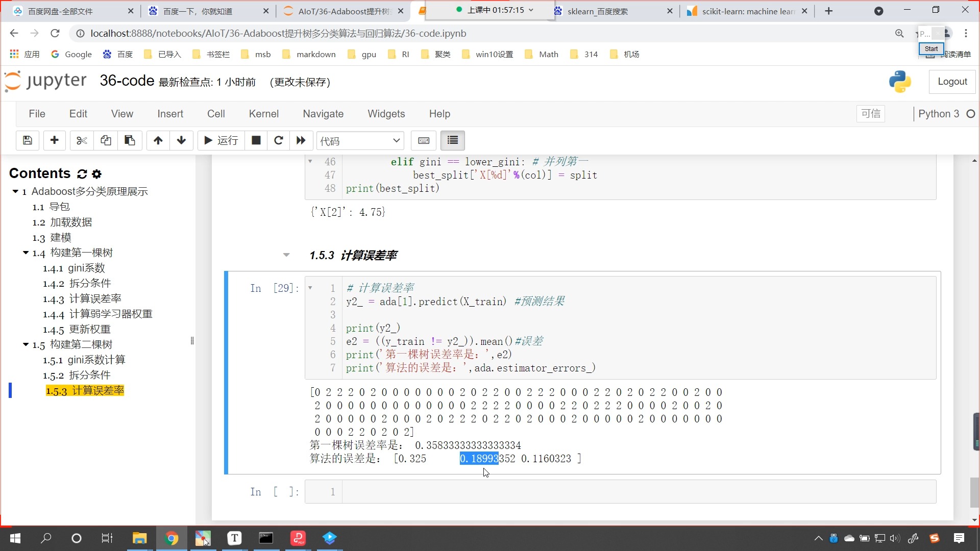This screenshot has height=551, width=980.
Task: Open the cell type 代码 dropdown
Action: [360, 141]
